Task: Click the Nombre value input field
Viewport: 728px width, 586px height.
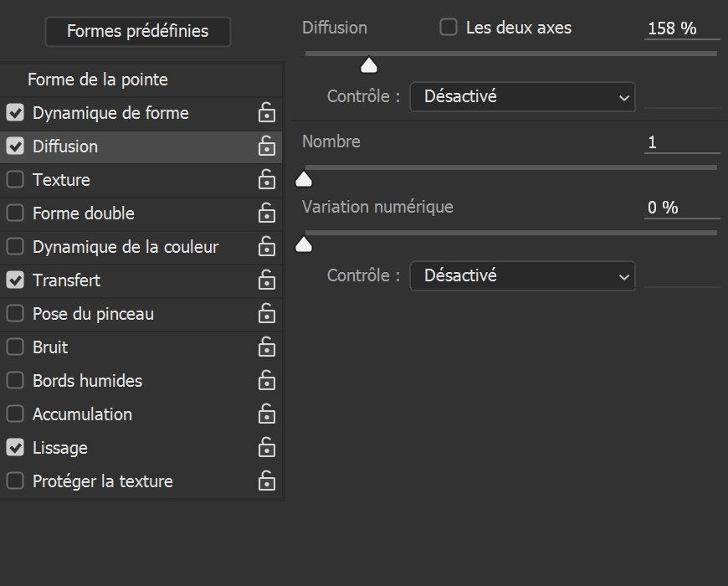Action: [681, 142]
